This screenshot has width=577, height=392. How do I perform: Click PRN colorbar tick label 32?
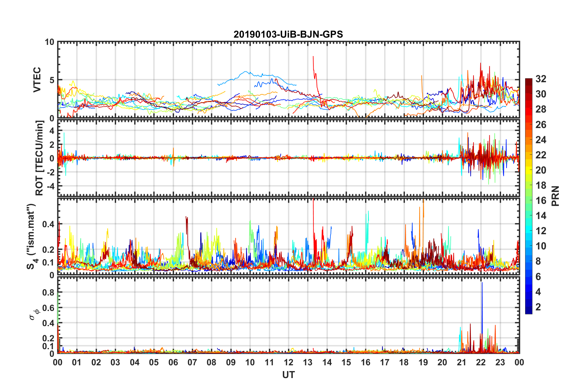(541, 79)
